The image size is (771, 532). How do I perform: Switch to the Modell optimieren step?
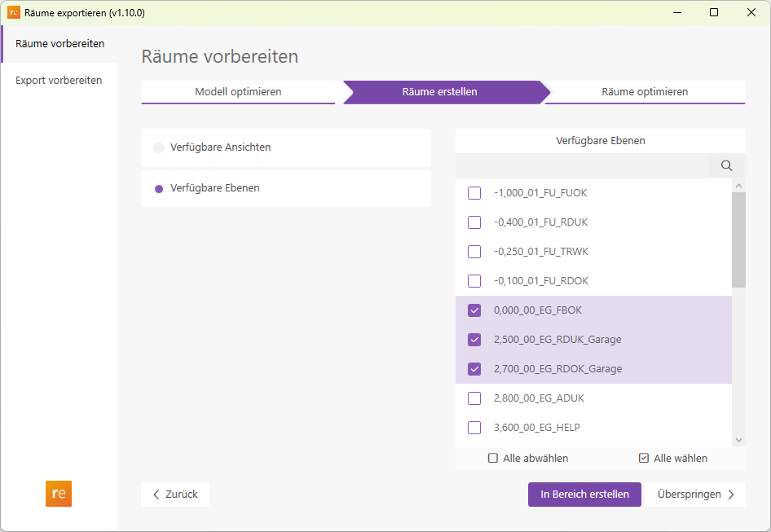pos(240,92)
